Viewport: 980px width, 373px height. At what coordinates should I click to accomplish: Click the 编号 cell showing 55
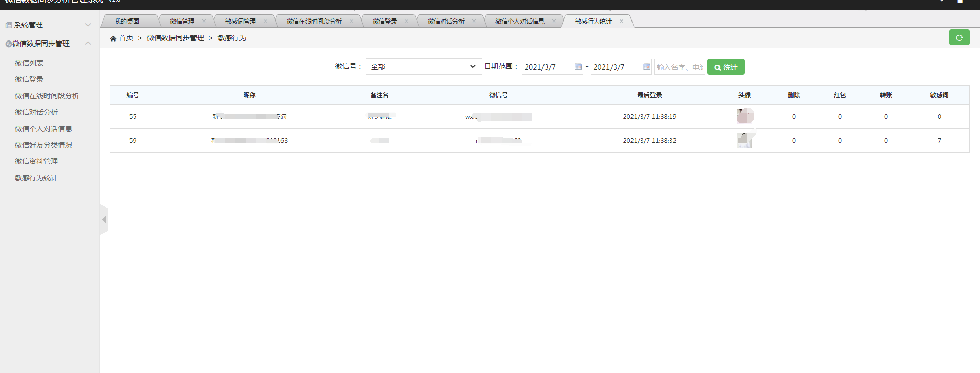(133, 116)
